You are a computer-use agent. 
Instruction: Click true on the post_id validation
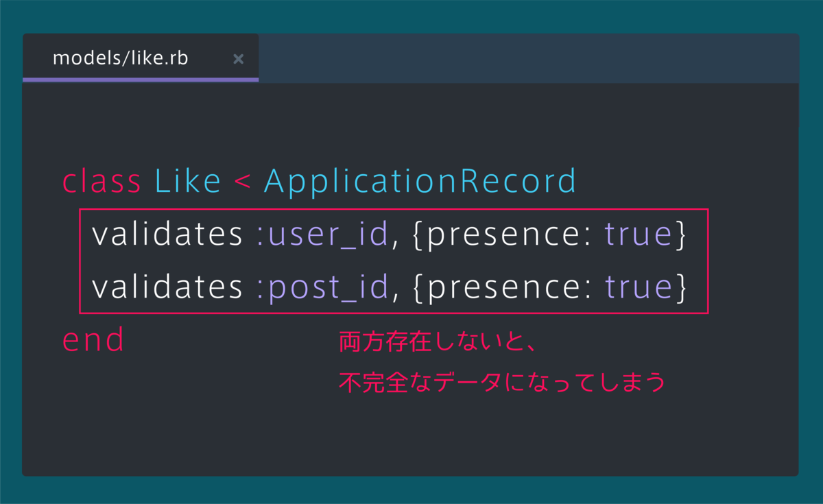[x=638, y=288]
